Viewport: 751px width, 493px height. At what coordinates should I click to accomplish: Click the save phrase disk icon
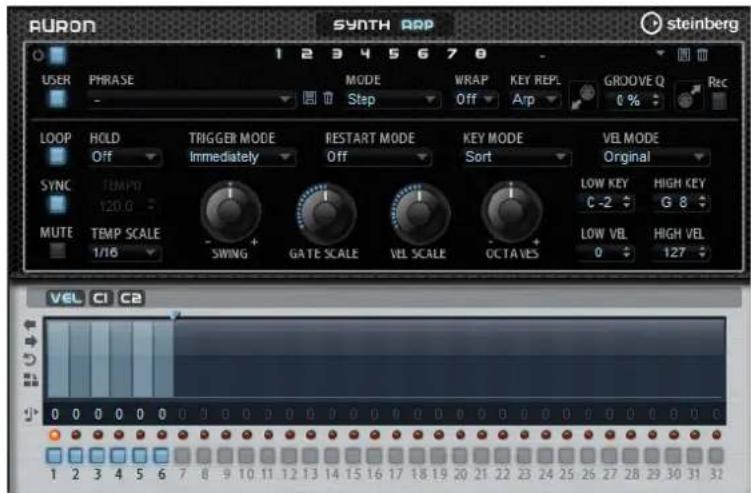(309, 99)
